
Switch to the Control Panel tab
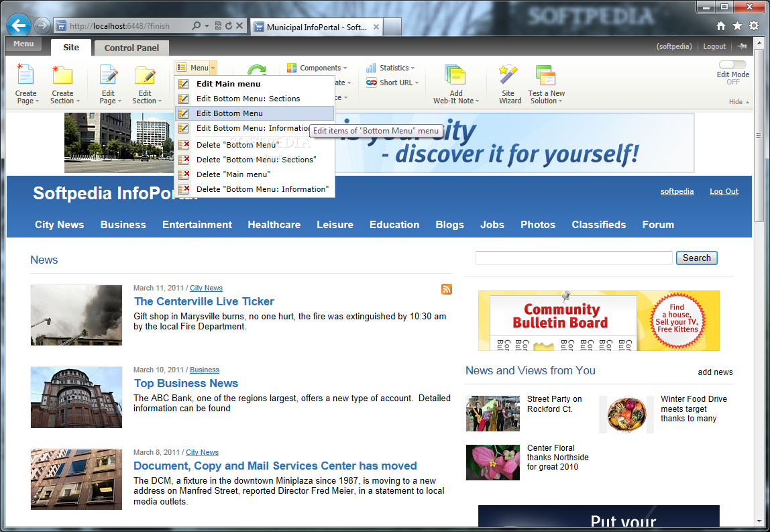(131, 48)
